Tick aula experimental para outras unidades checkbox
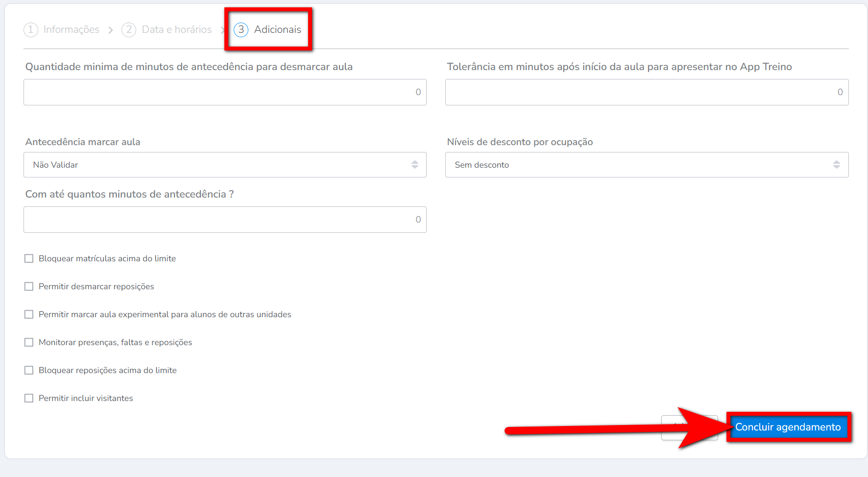This screenshot has width=868, height=477. [x=29, y=314]
